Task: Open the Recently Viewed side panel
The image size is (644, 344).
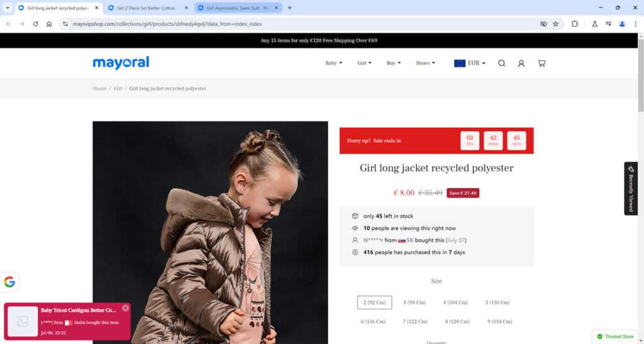Action: 631,189
